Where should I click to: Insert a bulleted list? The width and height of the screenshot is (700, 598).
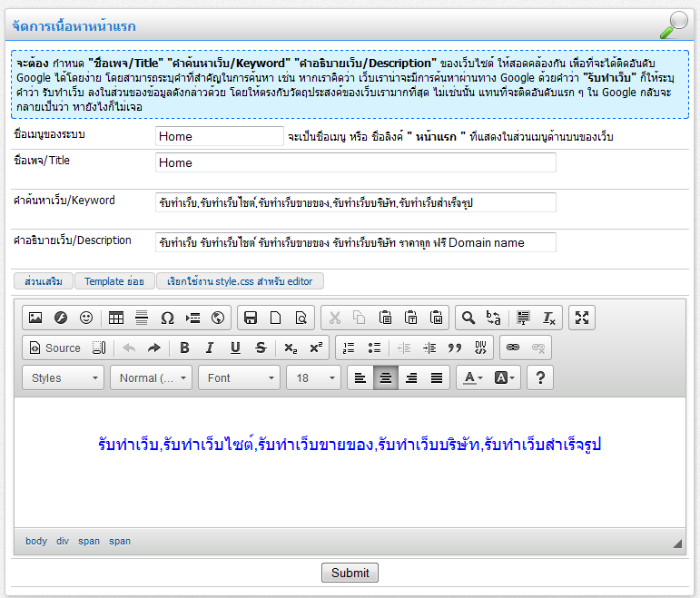pos(374,348)
